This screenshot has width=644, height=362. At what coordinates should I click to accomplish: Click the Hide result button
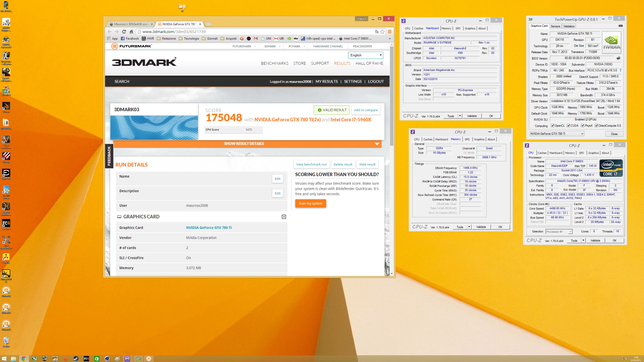point(367,164)
